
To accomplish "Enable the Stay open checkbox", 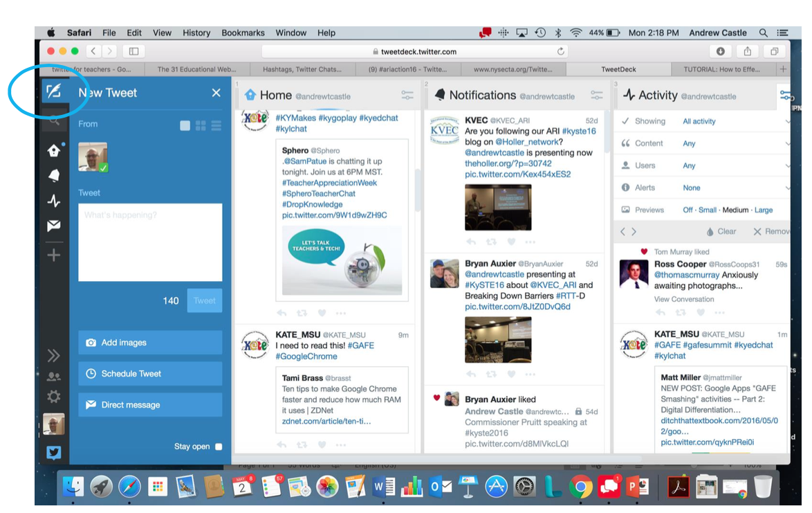I will coord(219,446).
